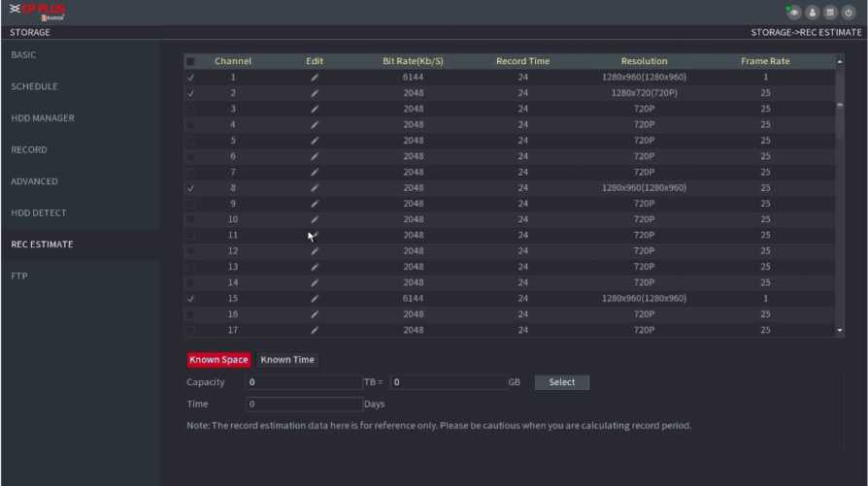The image size is (868, 486).
Task: Click the CP Plus logo
Action: coord(37,12)
